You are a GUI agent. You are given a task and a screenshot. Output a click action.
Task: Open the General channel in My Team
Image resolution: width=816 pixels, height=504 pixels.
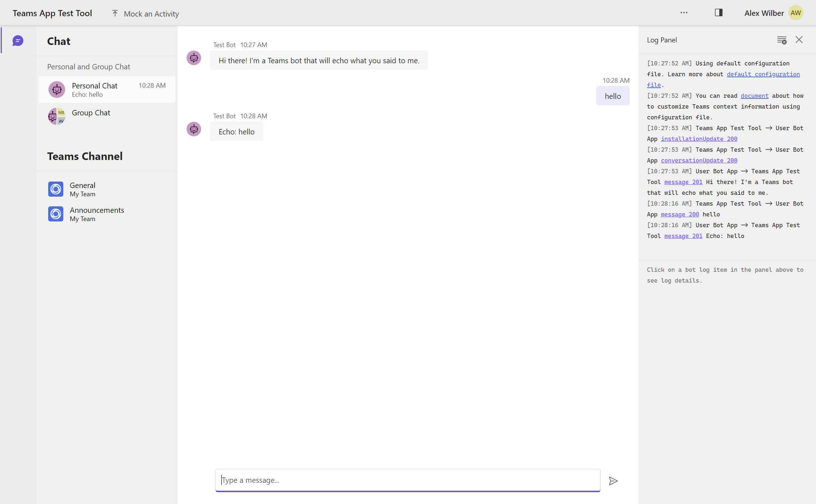click(82, 189)
